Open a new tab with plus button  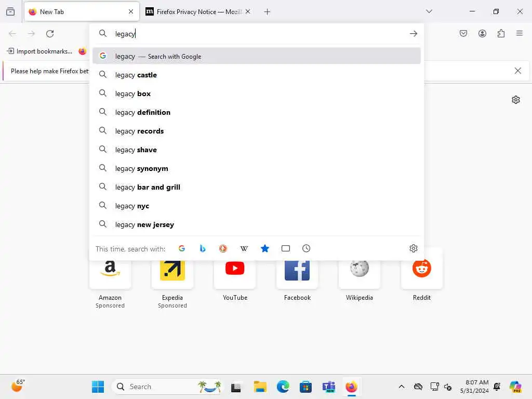coord(268,12)
